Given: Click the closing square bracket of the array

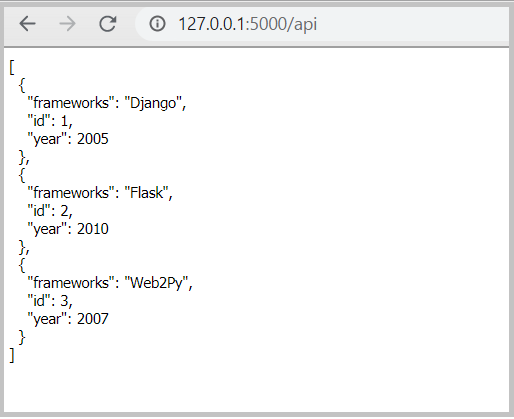Looking at the screenshot, I should pos(12,355).
